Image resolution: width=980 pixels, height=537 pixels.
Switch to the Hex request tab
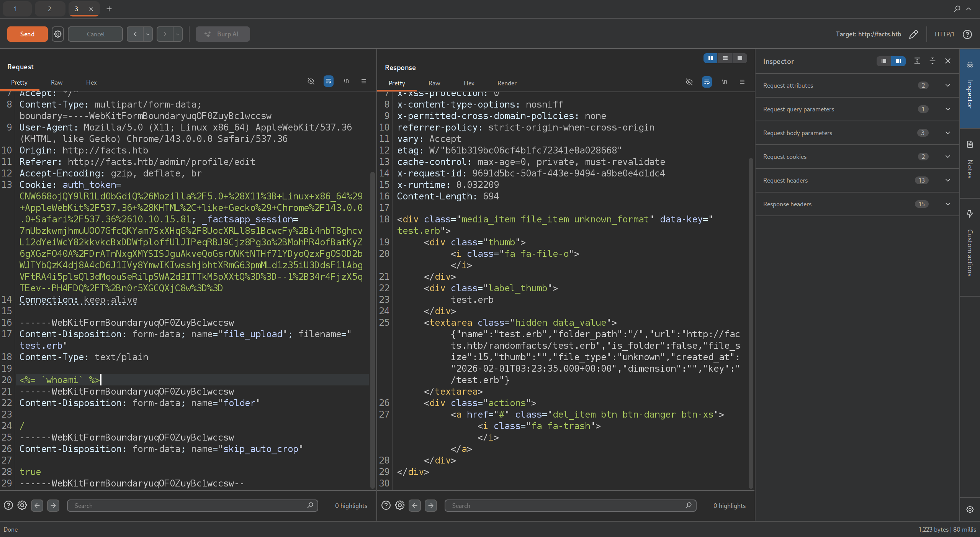coord(91,82)
